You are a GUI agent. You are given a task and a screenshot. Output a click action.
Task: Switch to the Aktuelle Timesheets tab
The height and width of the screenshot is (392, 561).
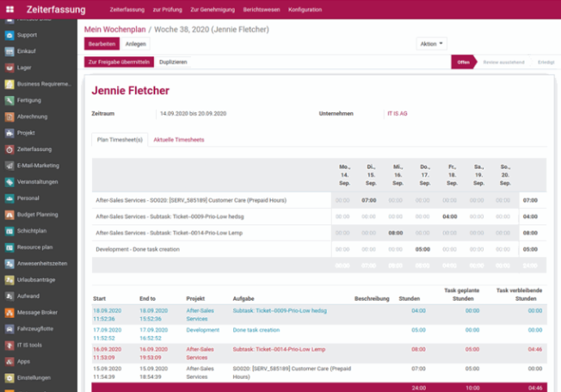tap(179, 140)
